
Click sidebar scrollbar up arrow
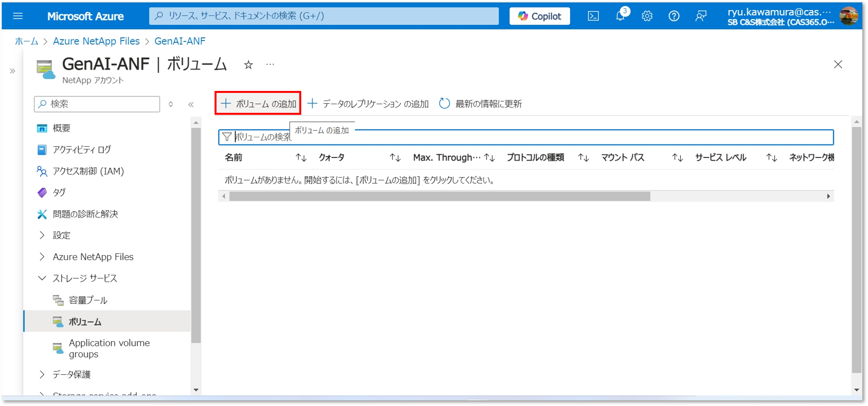pos(196,123)
